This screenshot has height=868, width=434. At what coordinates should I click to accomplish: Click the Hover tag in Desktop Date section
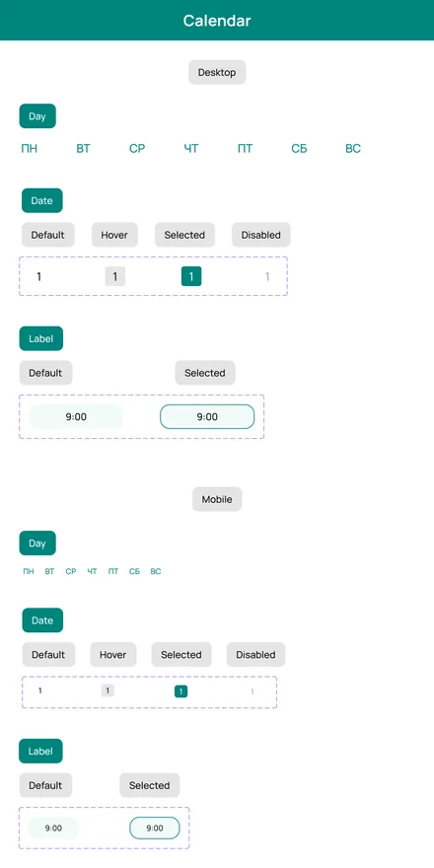pos(114,235)
